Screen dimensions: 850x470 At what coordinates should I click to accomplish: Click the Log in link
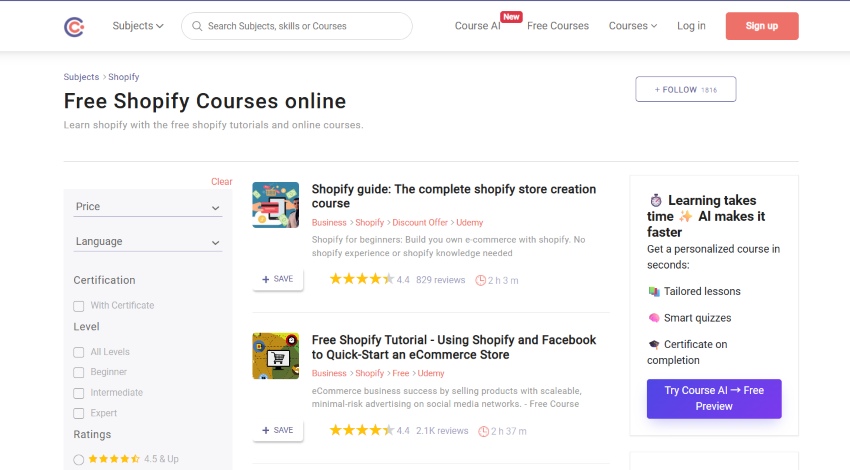[691, 25]
